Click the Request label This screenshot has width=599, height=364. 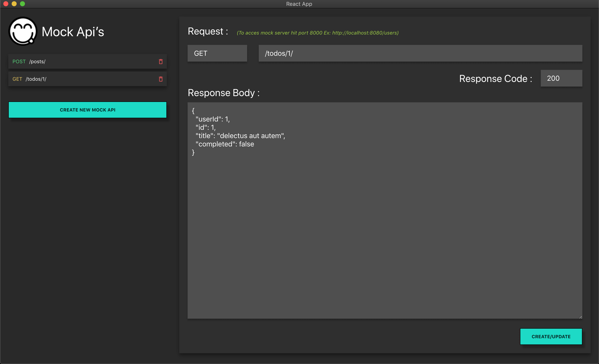[x=208, y=31]
